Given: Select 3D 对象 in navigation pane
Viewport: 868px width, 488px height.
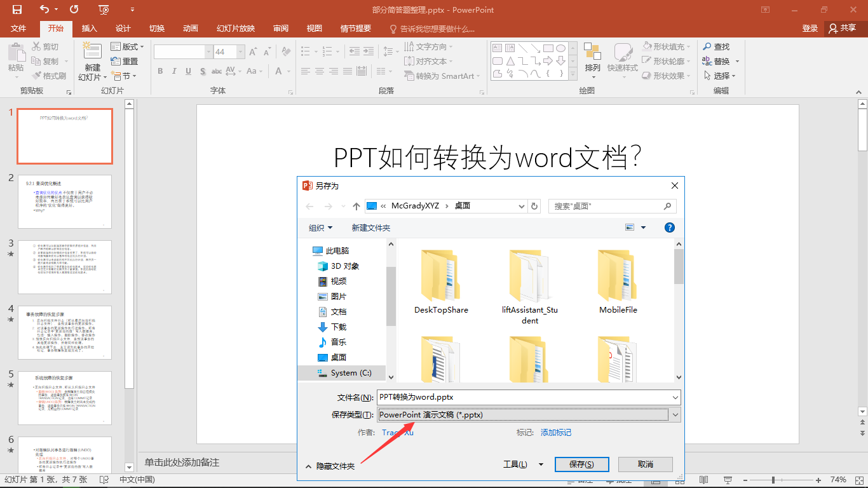Looking at the screenshot, I should [x=339, y=266].
